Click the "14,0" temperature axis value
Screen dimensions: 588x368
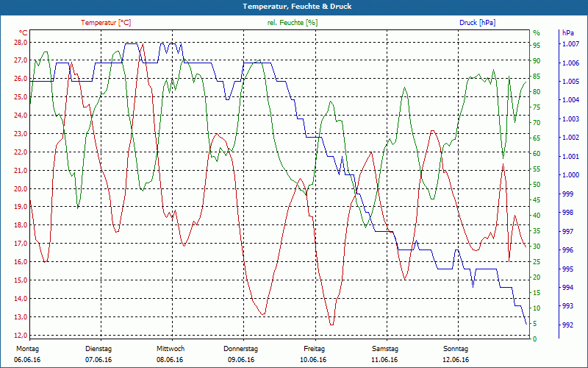click(21, 299)
